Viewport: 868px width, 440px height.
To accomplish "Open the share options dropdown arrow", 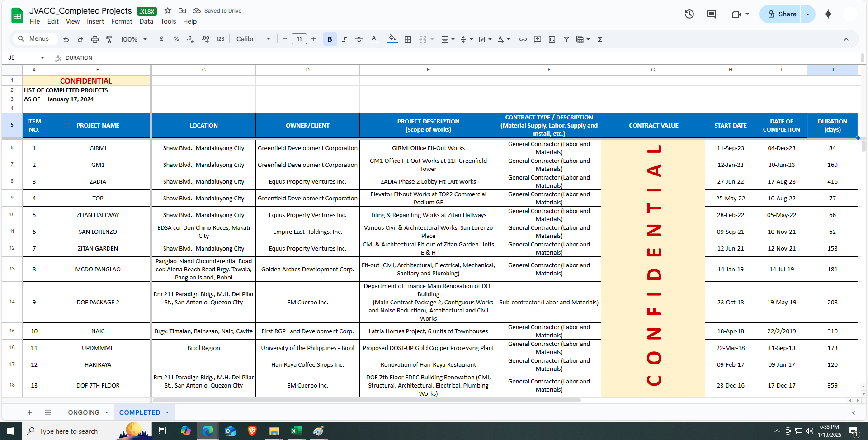I will 808,14.
